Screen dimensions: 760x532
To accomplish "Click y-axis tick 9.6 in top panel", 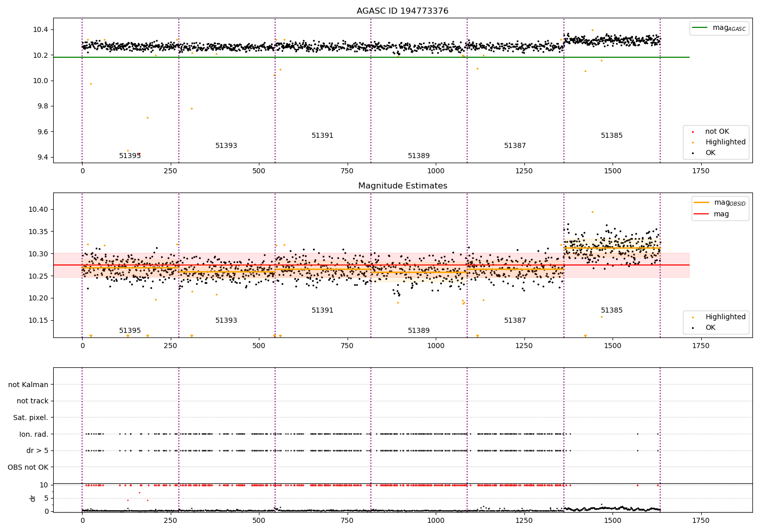I will coord(43,132).
